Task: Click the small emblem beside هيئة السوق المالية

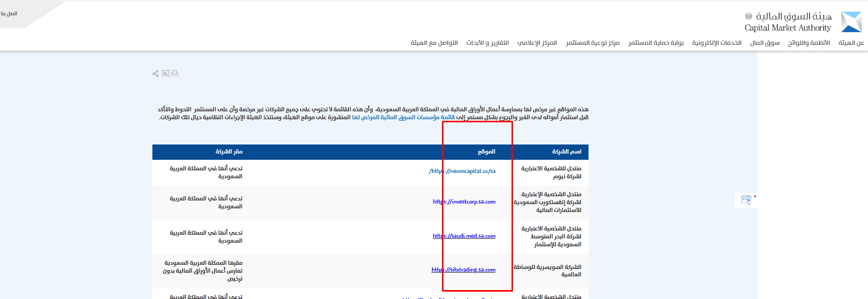Action: click(748, 16)
